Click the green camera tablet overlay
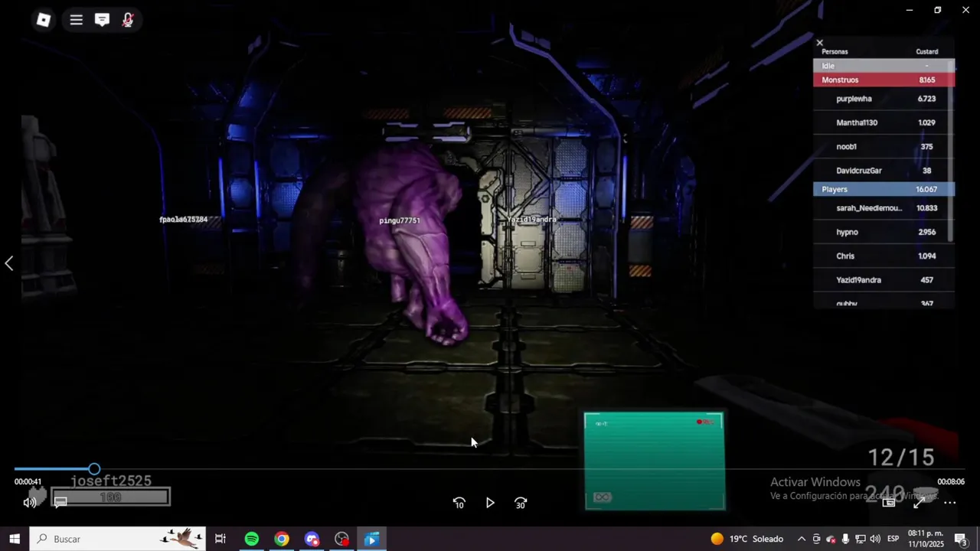The image size is (980, 551). point(654,461)
